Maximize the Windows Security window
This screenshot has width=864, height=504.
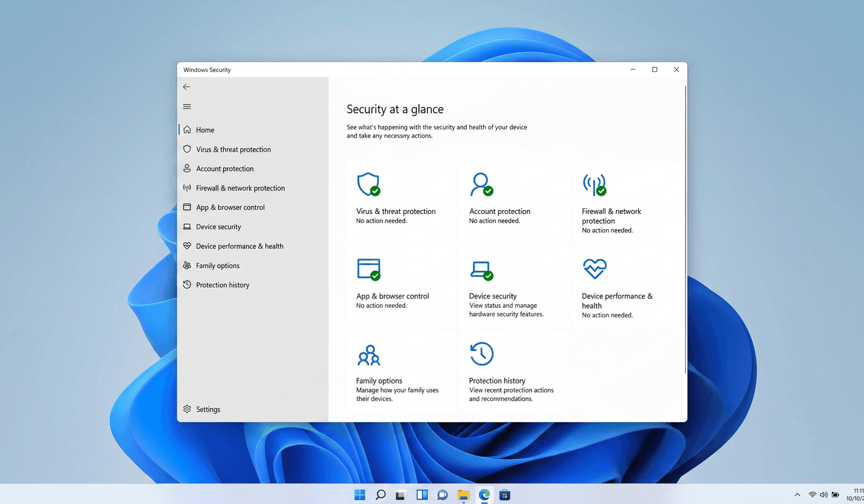(655, 69)
